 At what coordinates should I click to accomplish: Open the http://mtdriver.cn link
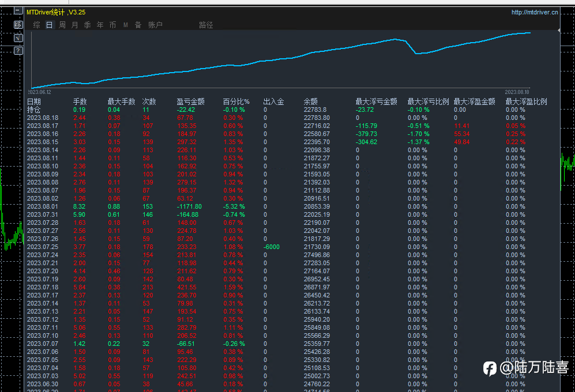coord(535,12)
